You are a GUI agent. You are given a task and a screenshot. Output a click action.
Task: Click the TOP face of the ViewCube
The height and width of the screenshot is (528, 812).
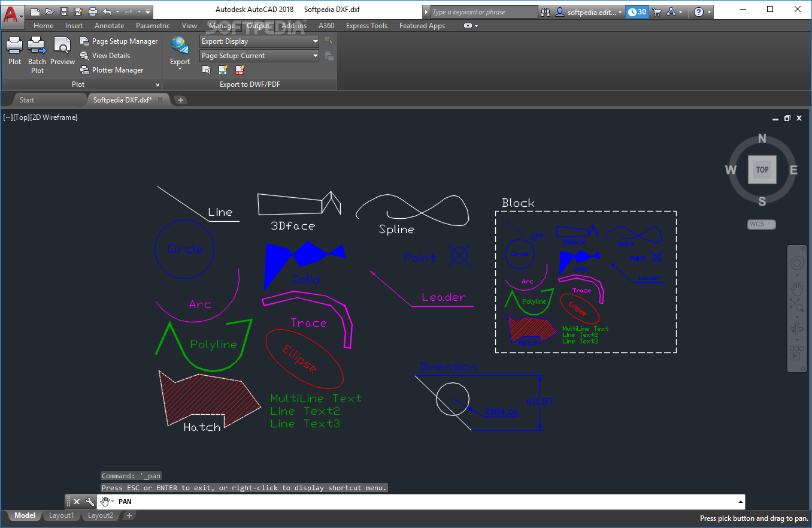762,170
